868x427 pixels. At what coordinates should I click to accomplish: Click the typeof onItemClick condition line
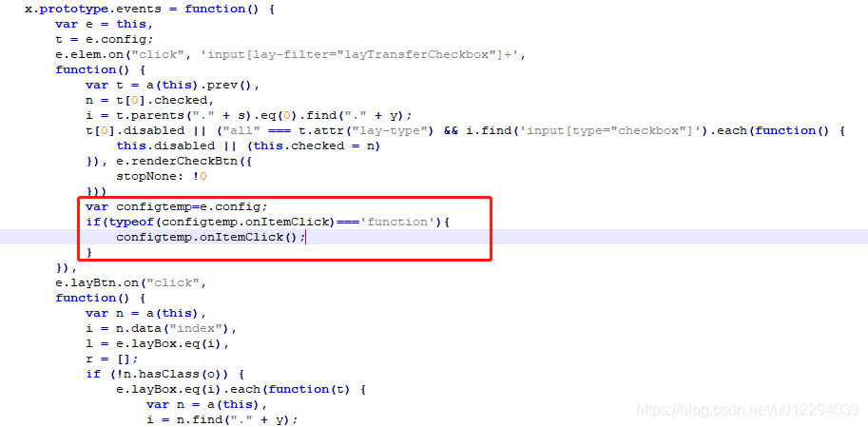268,222
